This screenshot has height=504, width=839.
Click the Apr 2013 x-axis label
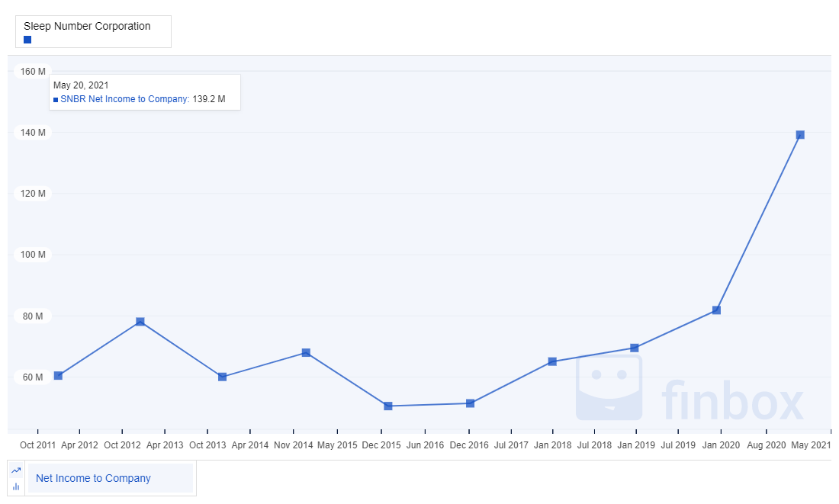[x=165, y=445]
